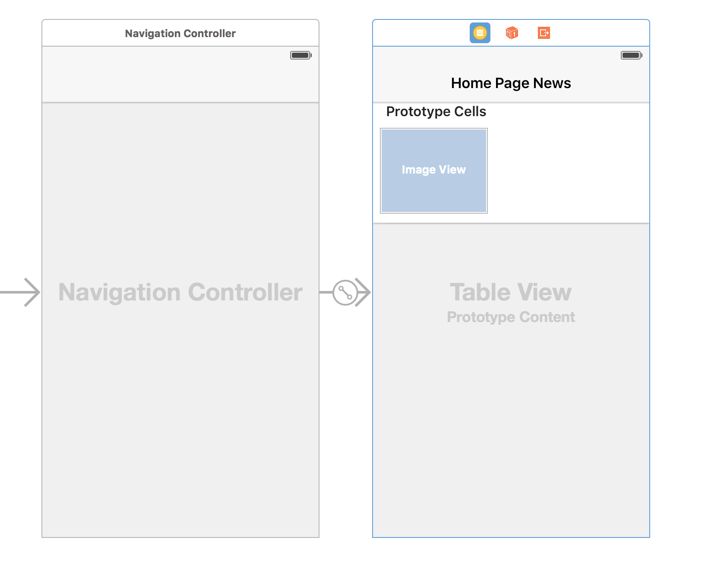Click the orange First Responder cube icon
708x588 pixels.
512,33
